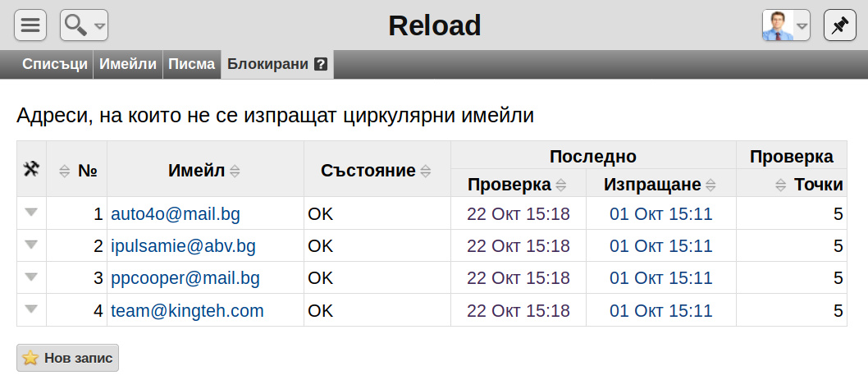Click the help icon on Блокирани tab

[321, 64]
